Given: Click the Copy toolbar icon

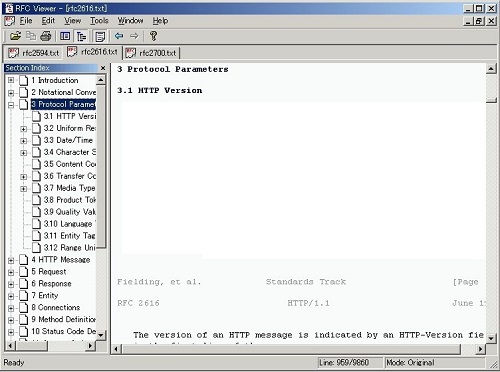Looking at the screenshot, I should coord(31,36).
